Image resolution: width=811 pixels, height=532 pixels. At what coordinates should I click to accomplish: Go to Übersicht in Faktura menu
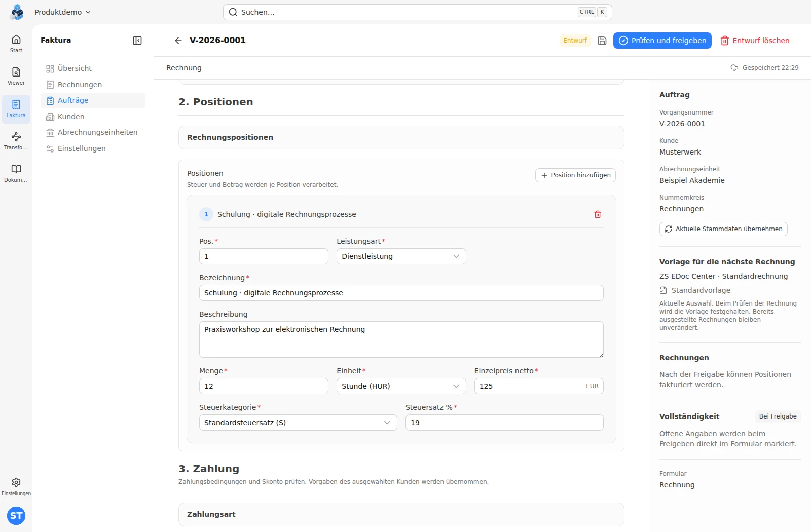tap(93, 68)
